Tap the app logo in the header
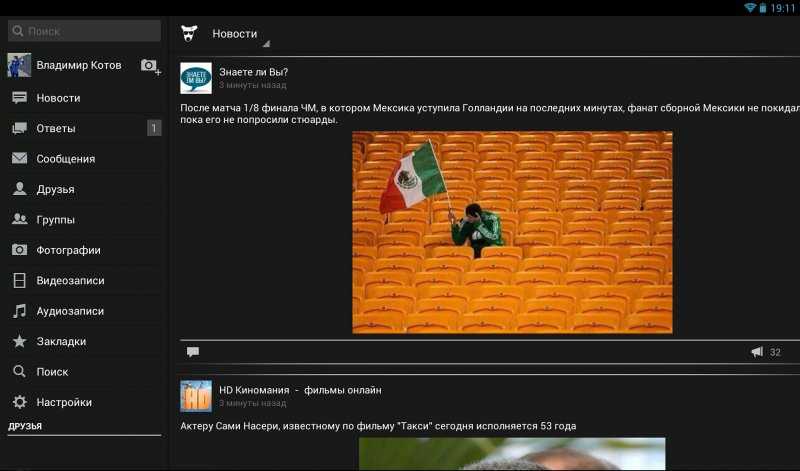This screenshot has width=800, height=471. [x=189, y=34]
